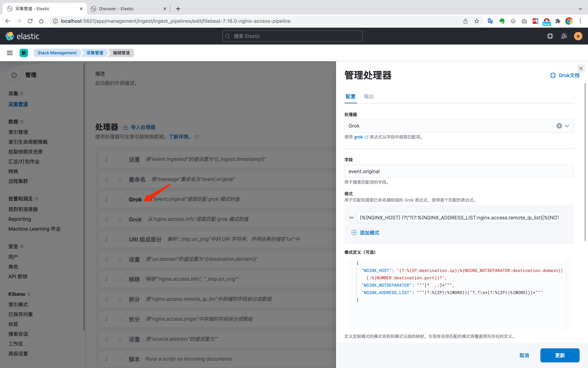Click the browser address bar URL
Viewport: 588px width, 368px height.
pyautogui.click(x=175, y=21)
